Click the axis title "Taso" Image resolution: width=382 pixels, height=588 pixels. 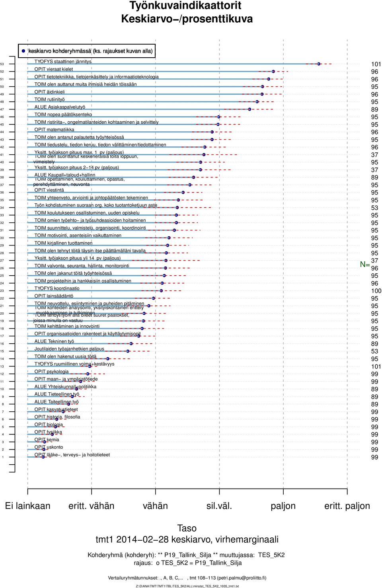(187, 528)
